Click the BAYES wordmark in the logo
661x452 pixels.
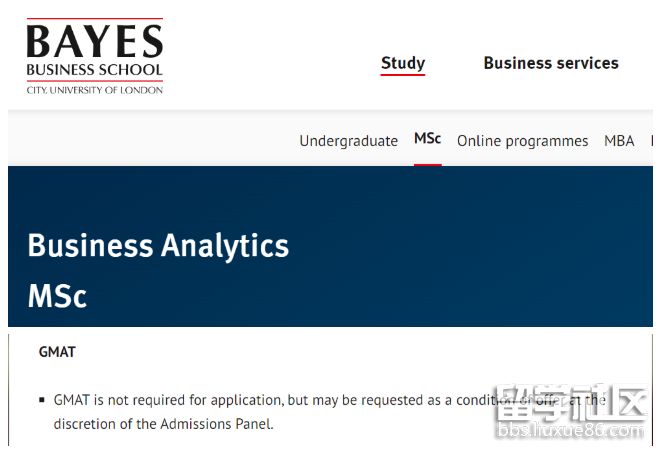(95, 41)
